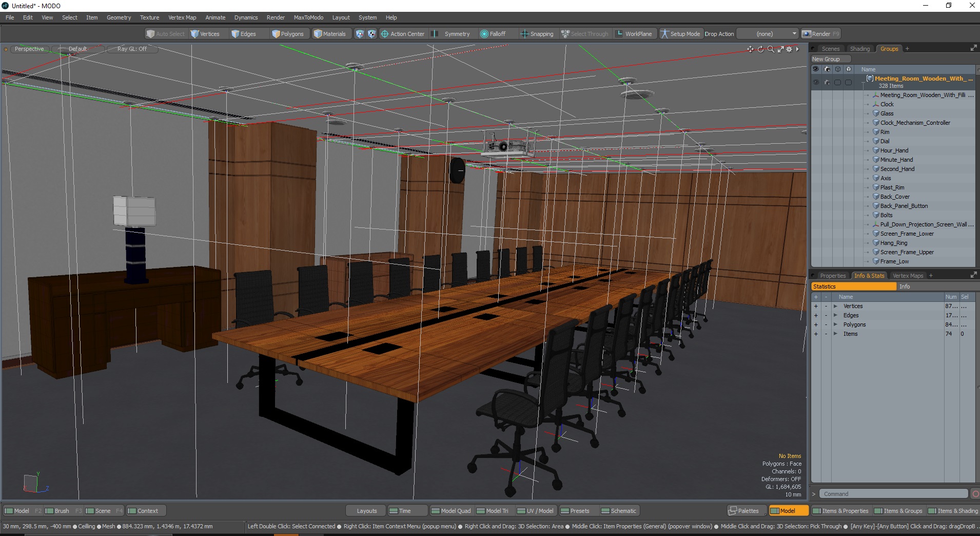Expand the Polygons statistics row
Screen dimensions: 980x536
pos(835,325)
